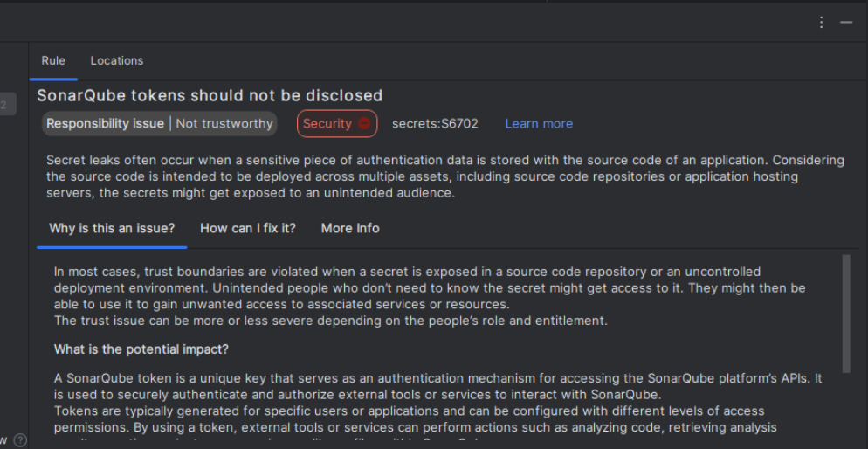Click paragraph starting 'In most cases, trust boundaries'
This screenshot has height=449, width=868.
(430, 288)
